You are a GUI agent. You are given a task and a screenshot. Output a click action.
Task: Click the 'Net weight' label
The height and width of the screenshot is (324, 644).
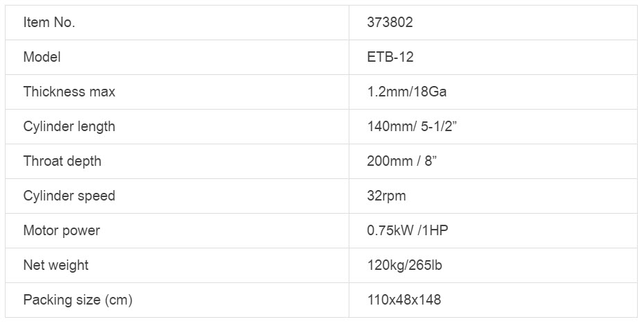[56, 265]
